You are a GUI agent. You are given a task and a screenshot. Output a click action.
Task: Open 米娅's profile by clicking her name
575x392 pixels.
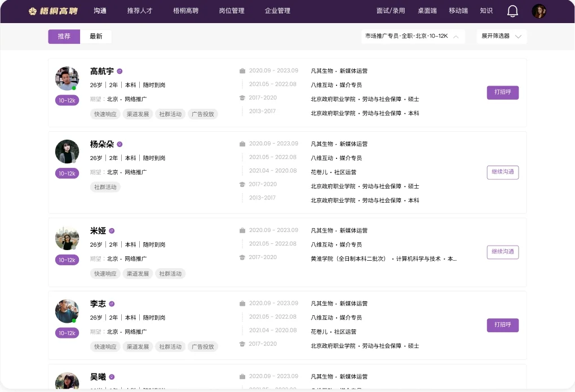click(x=97, y=230)
